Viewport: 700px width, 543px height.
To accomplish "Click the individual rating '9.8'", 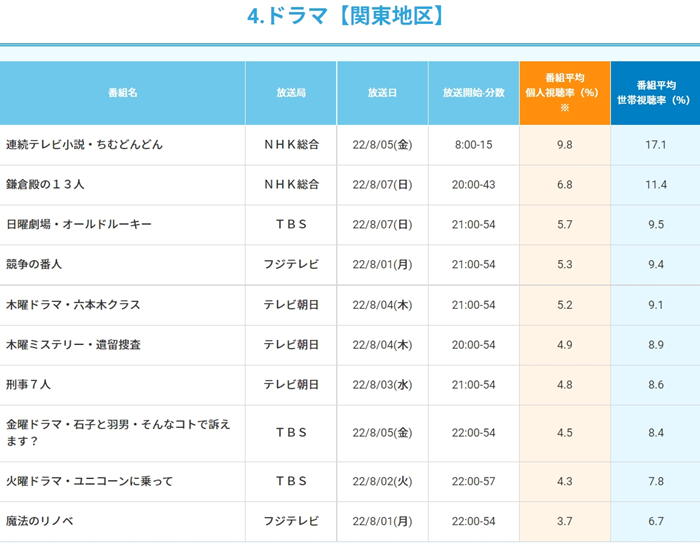I will (565, 145).
